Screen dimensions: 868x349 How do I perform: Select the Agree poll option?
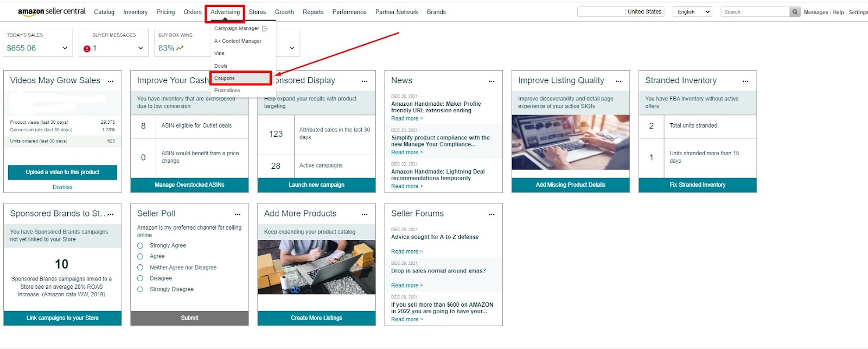[x=140, y=256]
